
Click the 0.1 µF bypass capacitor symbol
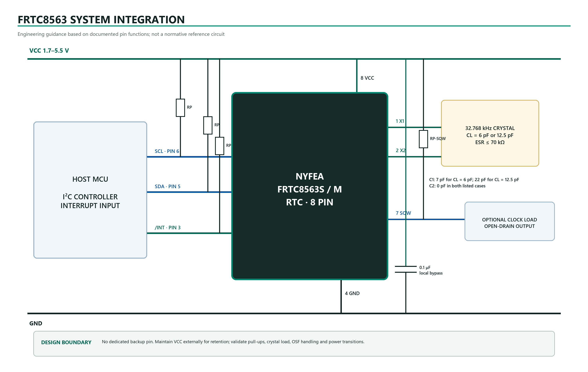pyautogui.click(x=406, y=269)
